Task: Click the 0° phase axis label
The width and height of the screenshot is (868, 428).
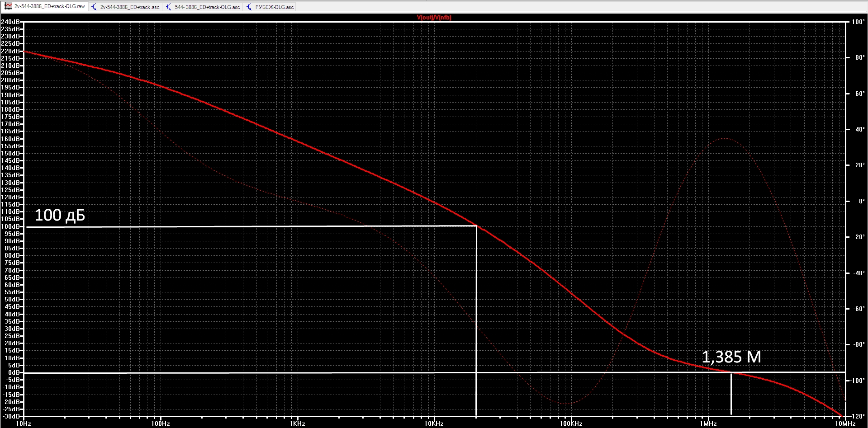Action: pyautogui.click(x=862, y=201)
